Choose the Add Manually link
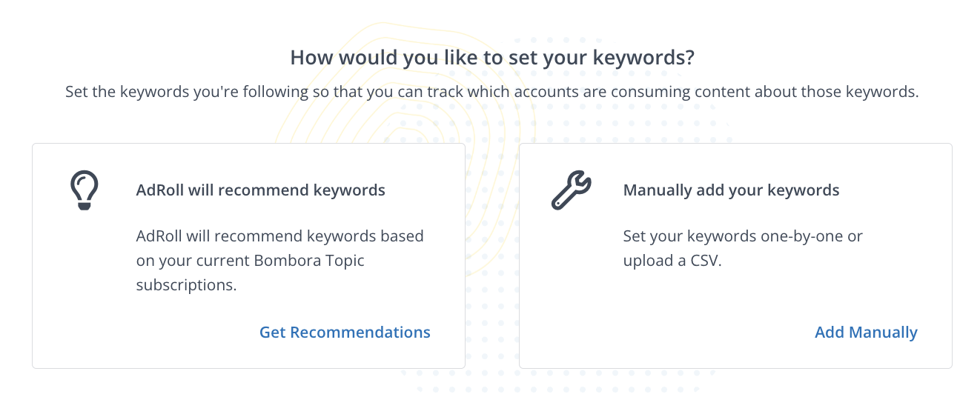This screenshot has height=394, width=980. click(866, 333)
